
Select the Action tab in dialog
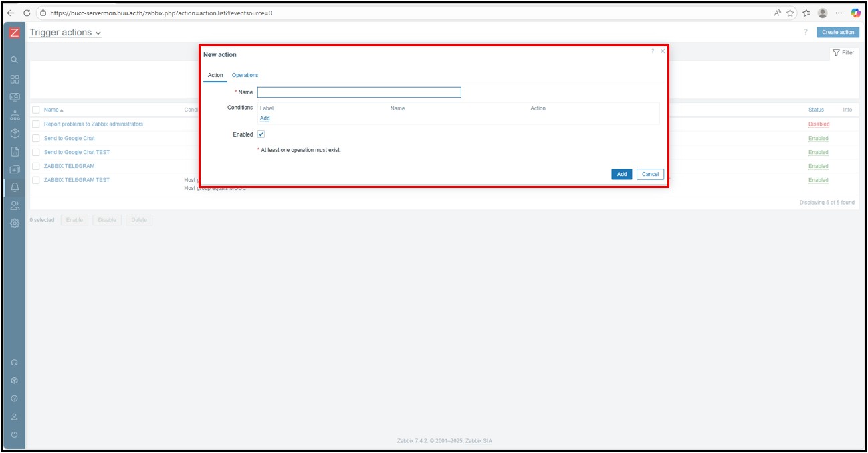click(215, 75)
